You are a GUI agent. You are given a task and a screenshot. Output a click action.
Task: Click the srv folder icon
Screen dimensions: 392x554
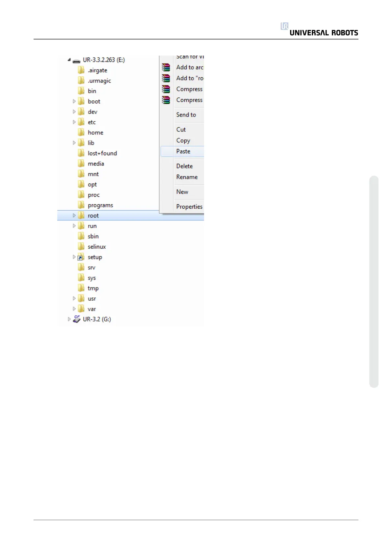tap(81, 267)
